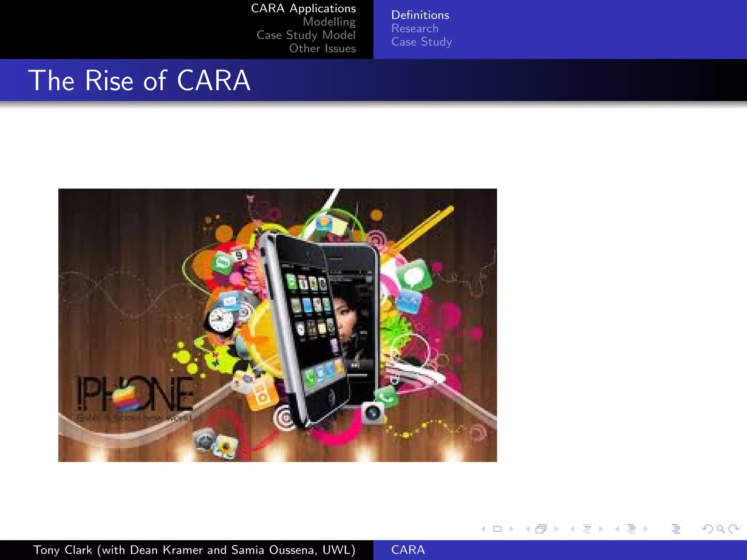Click the go forward curved arrow
The height and width of the screenshot is (560, 747).
point(734,529)
